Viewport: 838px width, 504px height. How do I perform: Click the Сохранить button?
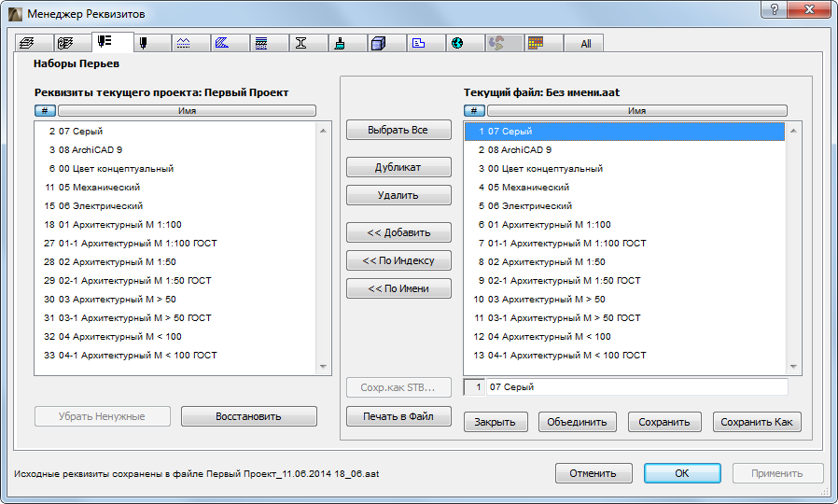664,422
